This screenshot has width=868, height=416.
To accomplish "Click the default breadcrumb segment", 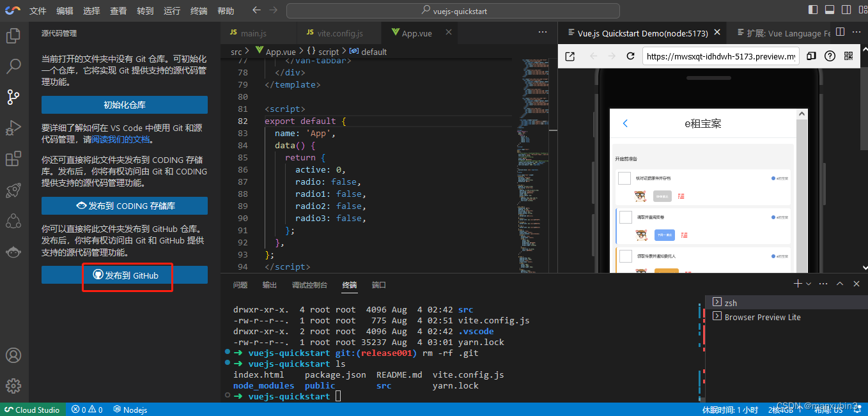I will click(x=368, y=52).
